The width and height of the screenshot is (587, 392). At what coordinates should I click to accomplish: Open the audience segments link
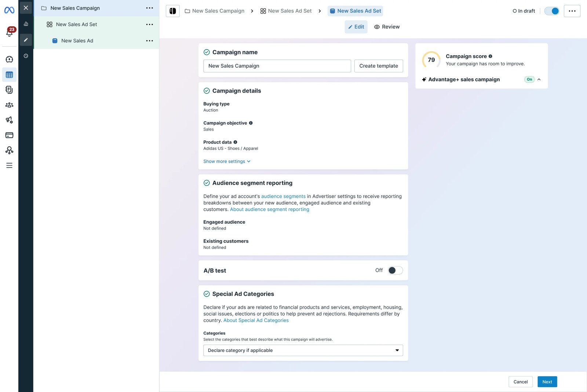pos(283,197)
